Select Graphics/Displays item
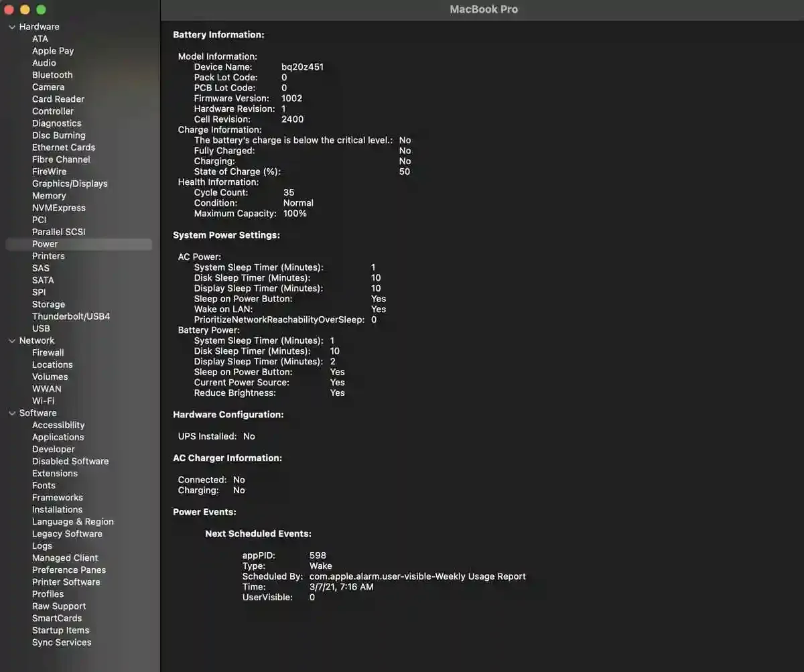Screen dimensions: 804x672 [70, 184]
